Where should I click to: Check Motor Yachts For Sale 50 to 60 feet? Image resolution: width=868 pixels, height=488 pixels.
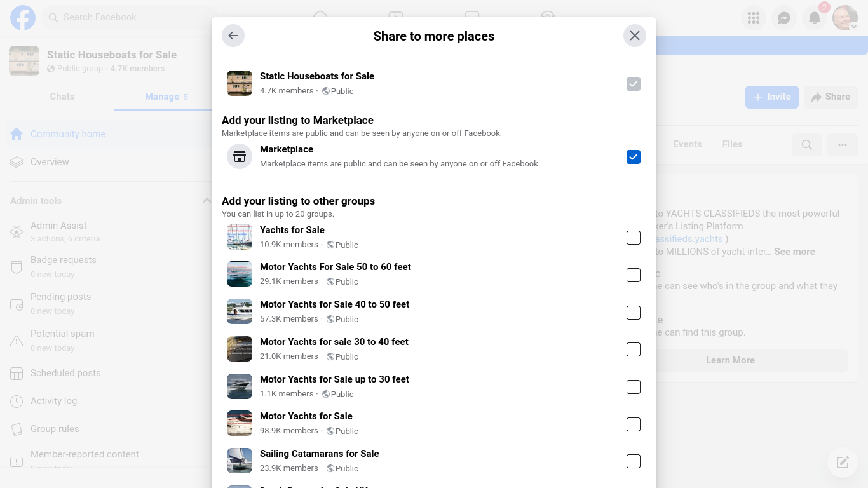[x=634, y=275]
